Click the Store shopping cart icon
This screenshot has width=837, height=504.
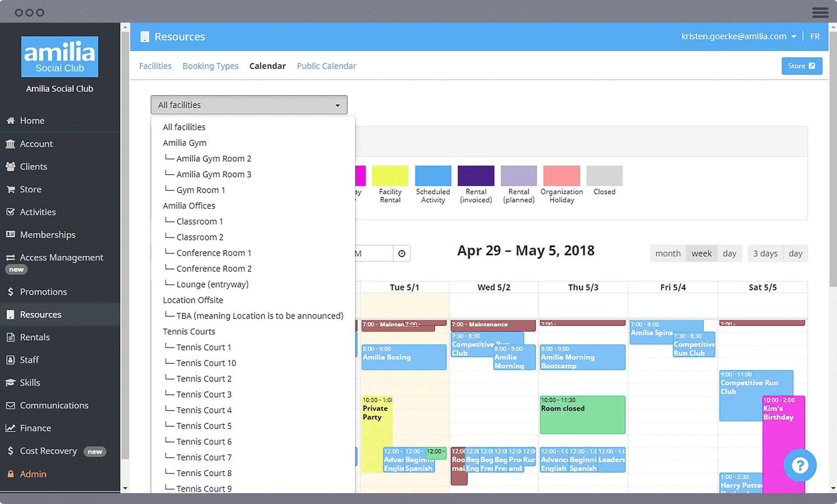pos(10,189)
